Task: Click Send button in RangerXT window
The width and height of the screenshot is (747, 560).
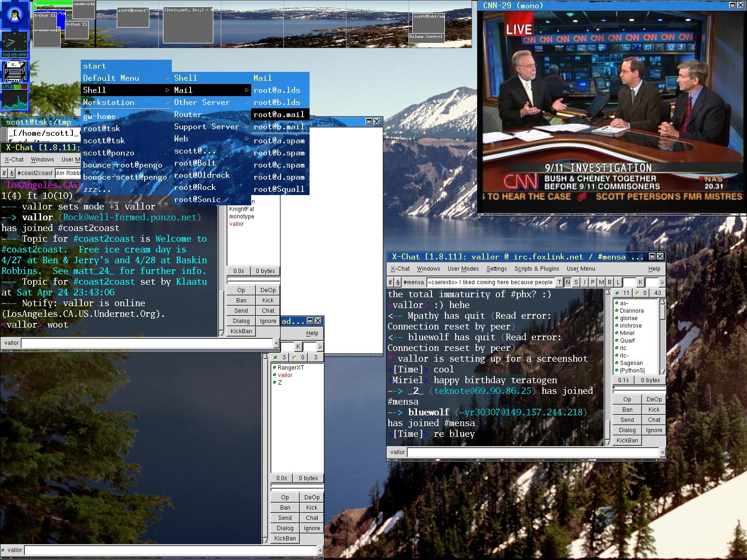Action: pyautogui.click(x=285, y=518)
